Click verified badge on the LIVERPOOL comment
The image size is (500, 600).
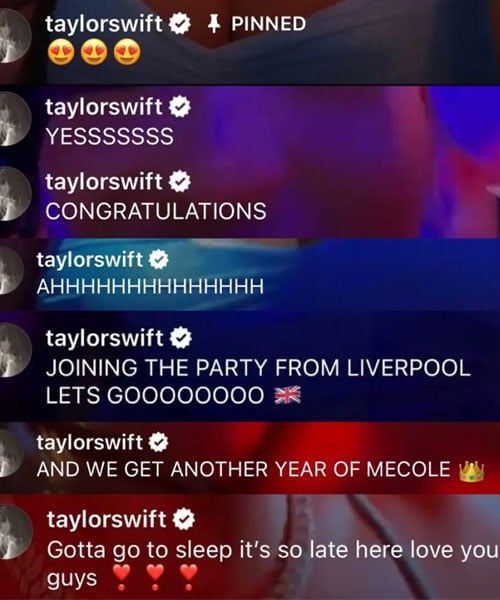click(x=181, y=338)
